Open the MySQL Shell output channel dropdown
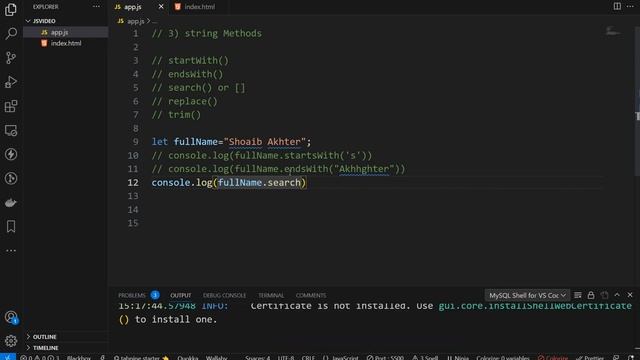This screenshot has width=640, height=360. tap(527, 295)
